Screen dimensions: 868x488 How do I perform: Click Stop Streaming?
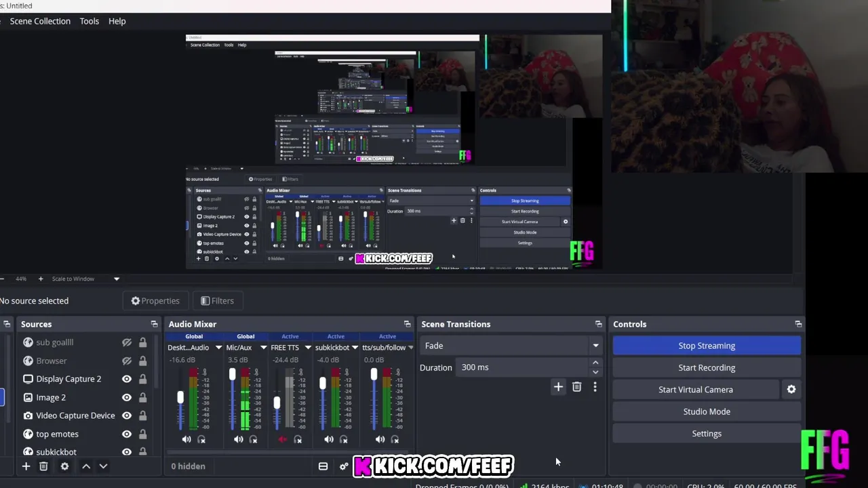[x=707, y=346]
